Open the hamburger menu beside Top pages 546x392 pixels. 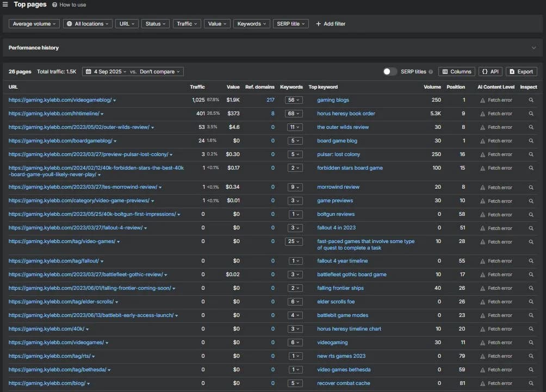pyautogui.click(x=5, y=4)
